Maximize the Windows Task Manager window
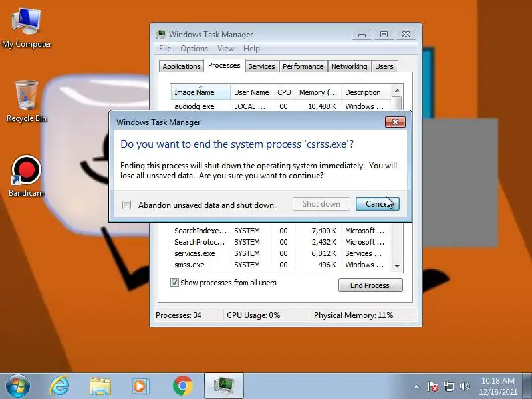The height and width of the screenshot is (399, 532). [x=384, y=35]
